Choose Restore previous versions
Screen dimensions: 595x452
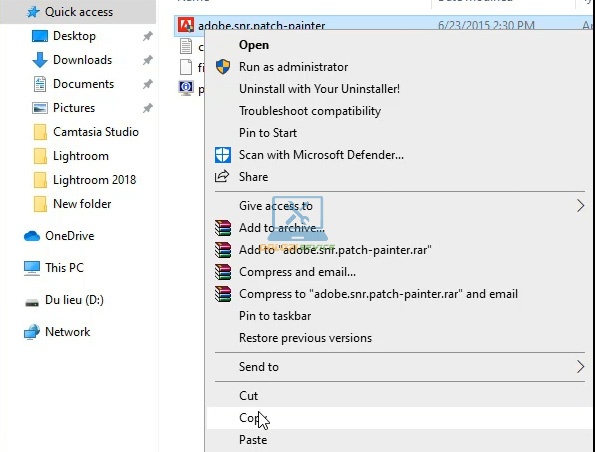click(305, 338)
